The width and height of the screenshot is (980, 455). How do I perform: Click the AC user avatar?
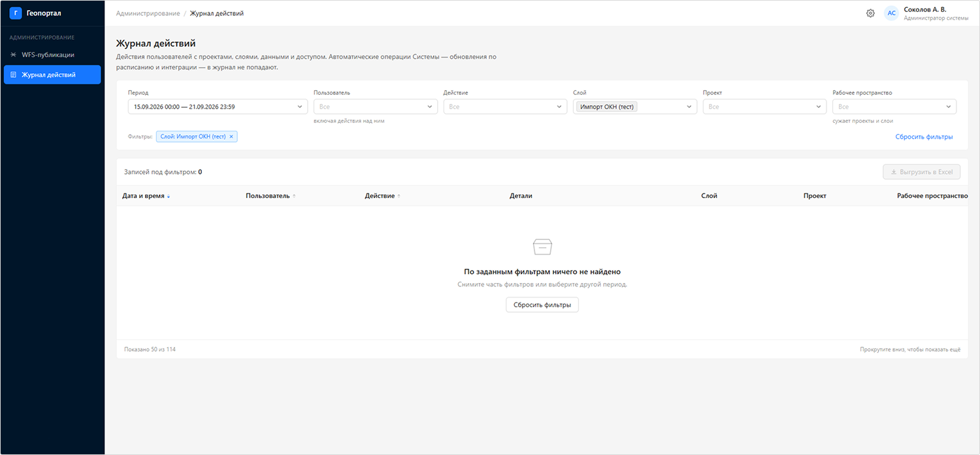point(891,13)
